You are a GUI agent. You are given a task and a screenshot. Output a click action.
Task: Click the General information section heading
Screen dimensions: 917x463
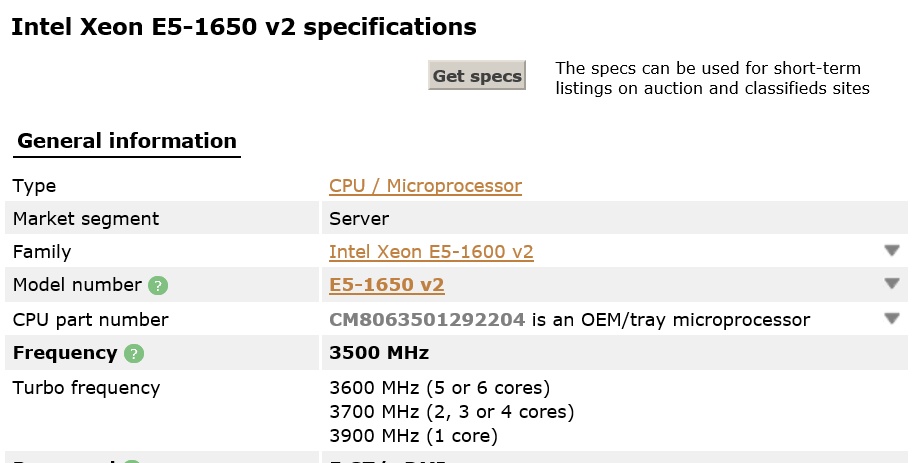coord(127,141)
